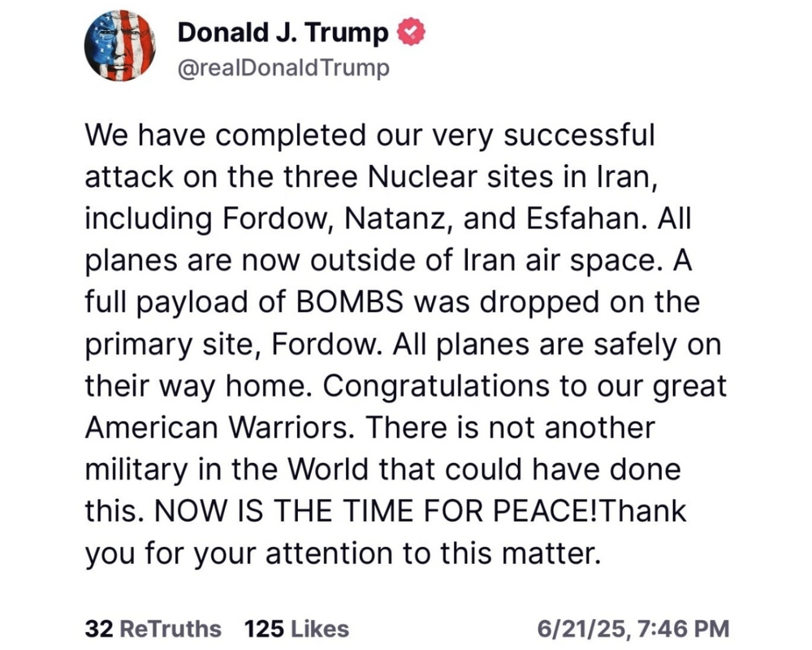Open the 125 Likes list

[x=296, y=628]
